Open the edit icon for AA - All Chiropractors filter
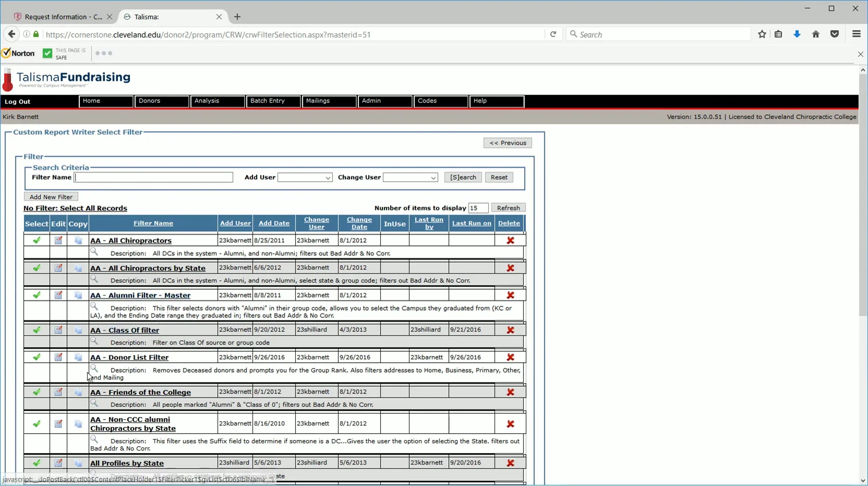The image size is (868, 486). [x=58, y=240]
